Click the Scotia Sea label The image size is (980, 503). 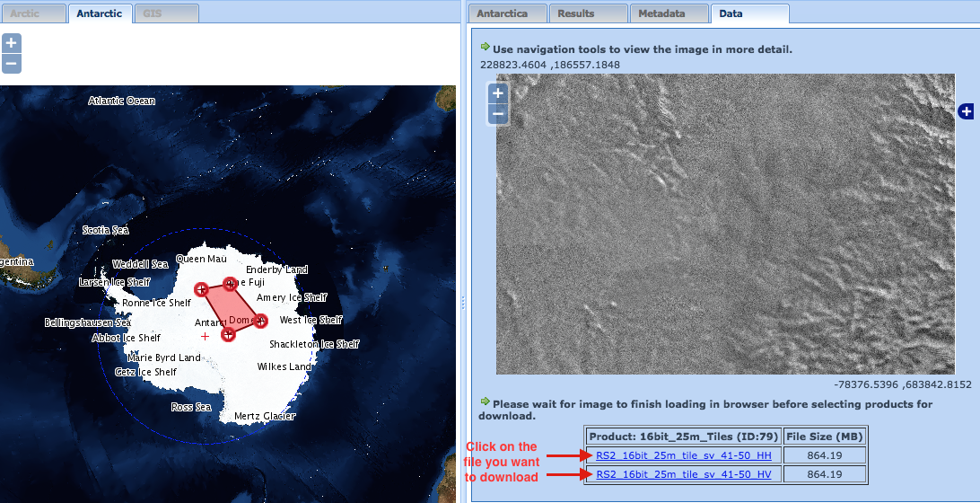click(106, 230)
